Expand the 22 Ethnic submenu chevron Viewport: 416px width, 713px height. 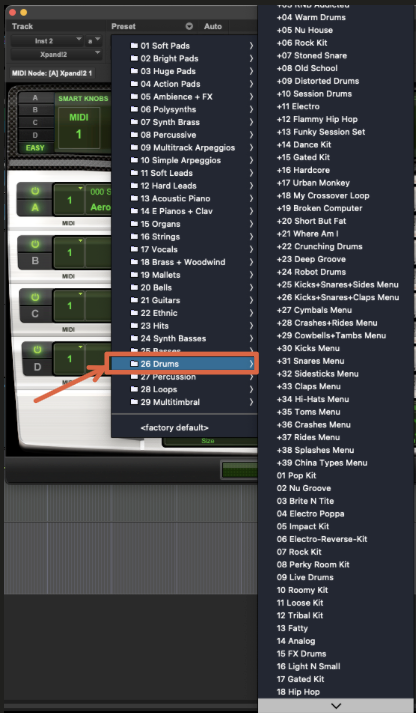pos(251,313)
